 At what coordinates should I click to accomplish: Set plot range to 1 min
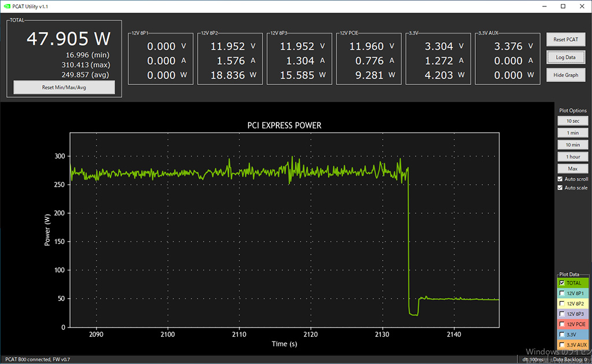pos(572,133)
